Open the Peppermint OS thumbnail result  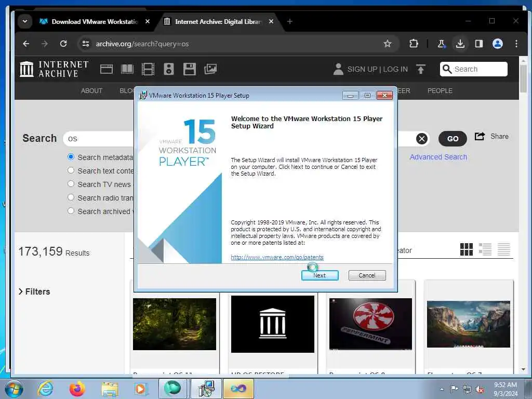[370, 324]
